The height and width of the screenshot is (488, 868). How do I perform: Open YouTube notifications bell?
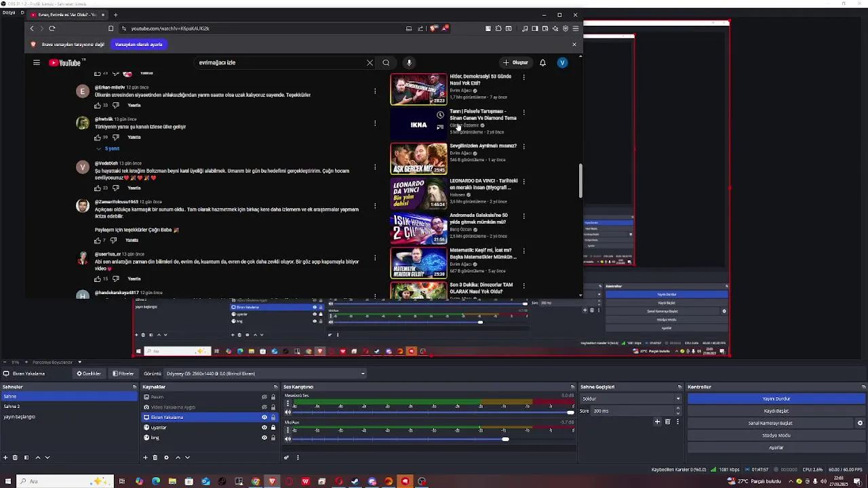542,62
